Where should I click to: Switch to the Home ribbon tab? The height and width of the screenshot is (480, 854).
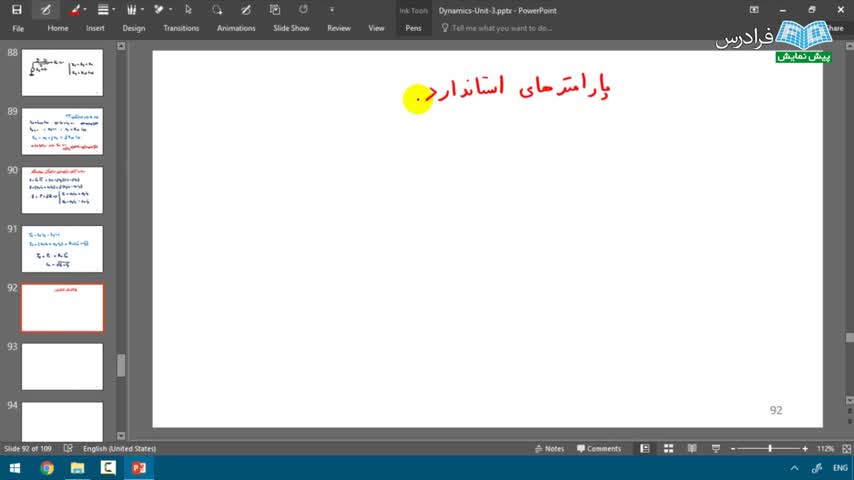tap(58, 28)
